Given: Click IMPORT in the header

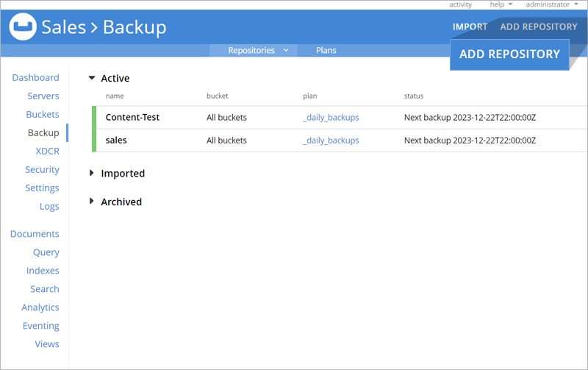Looking at the screenshot, I should click(470, 26).
